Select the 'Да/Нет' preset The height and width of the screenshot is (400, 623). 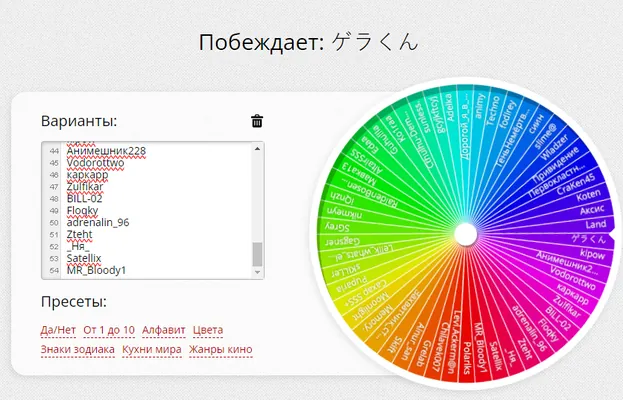(58, 330)
